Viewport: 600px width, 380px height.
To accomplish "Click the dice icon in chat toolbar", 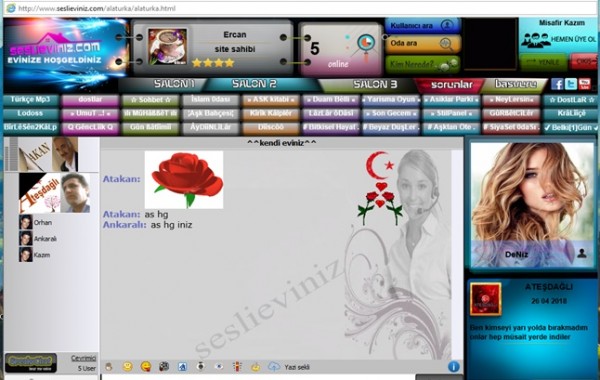I will 164,367.
